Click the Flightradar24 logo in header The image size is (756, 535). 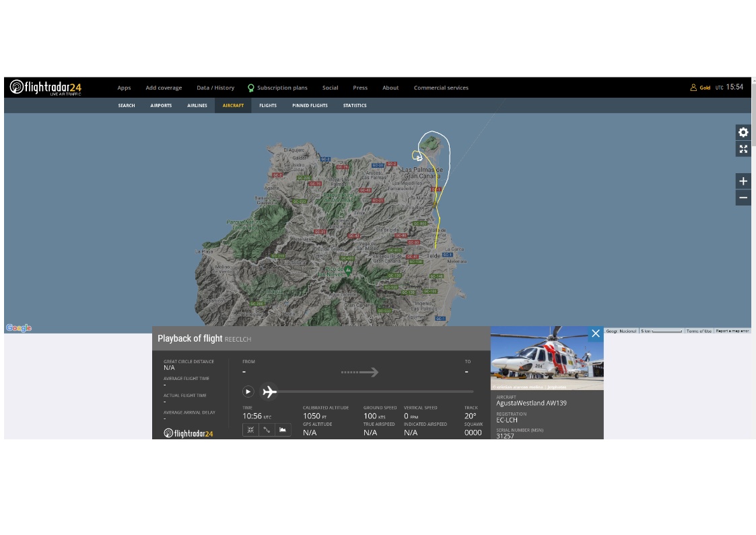pos(46,88)
